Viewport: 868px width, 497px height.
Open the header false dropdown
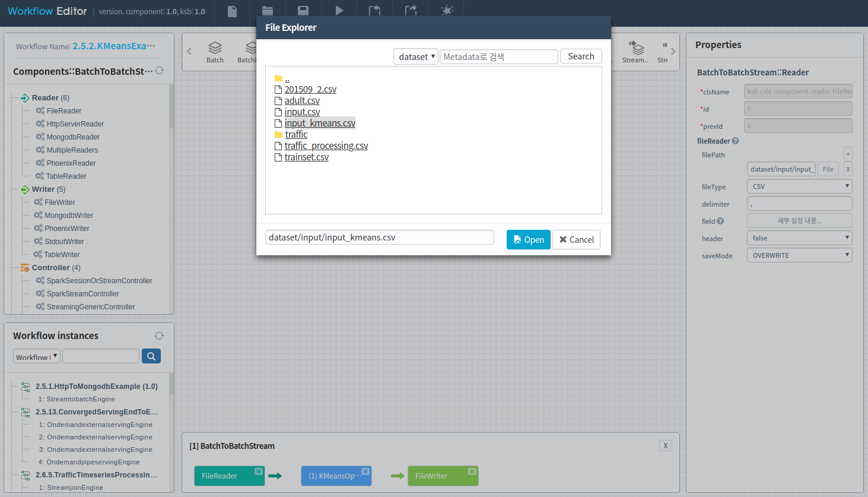point(799,238)
